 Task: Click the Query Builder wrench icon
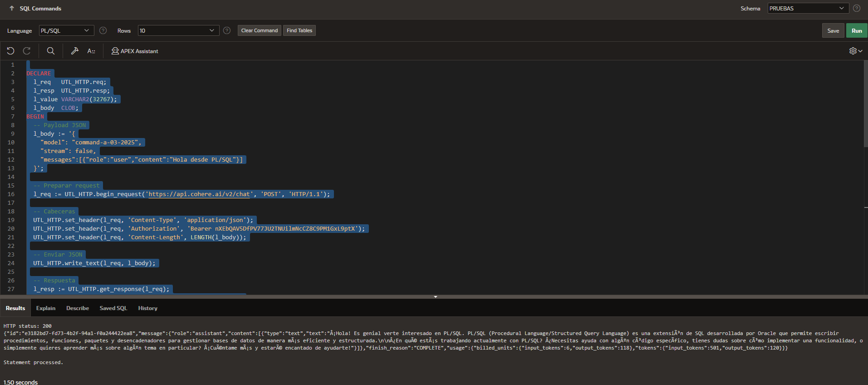point(75,51)
